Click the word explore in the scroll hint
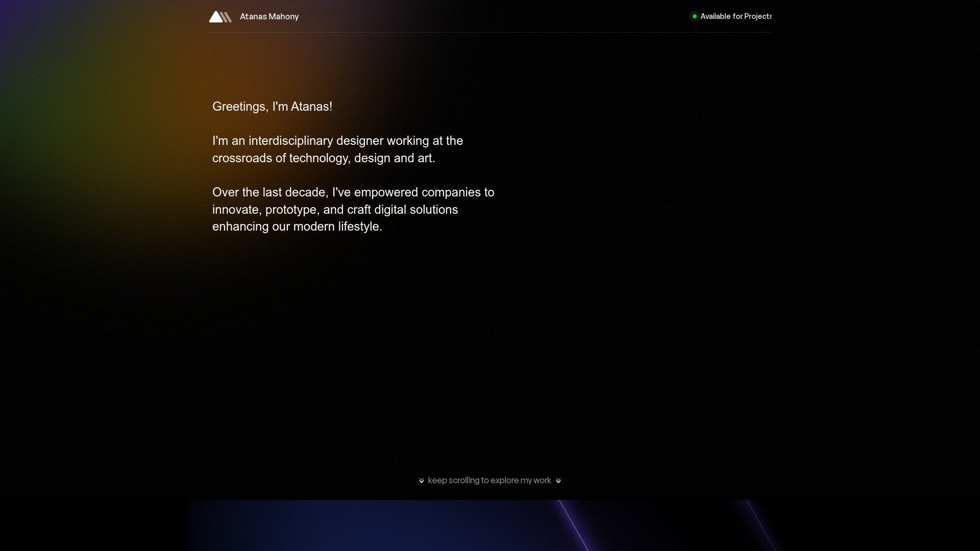The height and width of the screenshot is (551, 980). click(504, 481)
